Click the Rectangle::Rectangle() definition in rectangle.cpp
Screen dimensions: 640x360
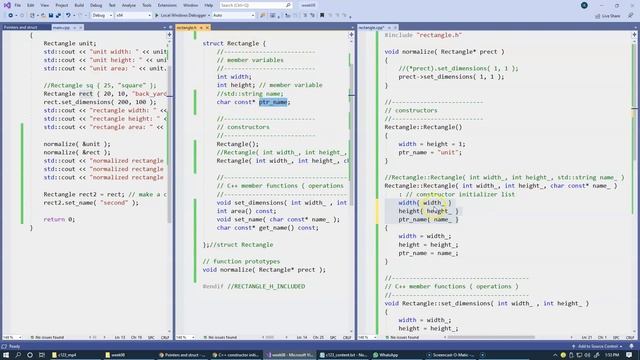(x=423, y=127)
